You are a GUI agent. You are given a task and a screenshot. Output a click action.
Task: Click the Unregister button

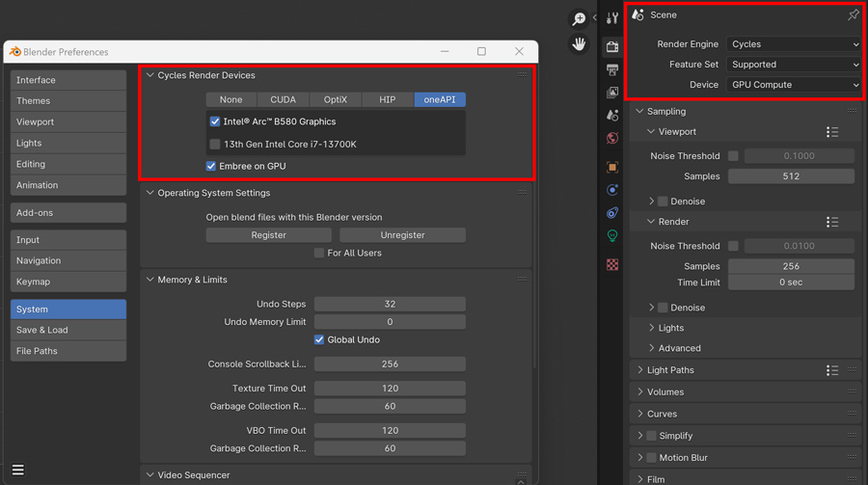click(402, 235)
